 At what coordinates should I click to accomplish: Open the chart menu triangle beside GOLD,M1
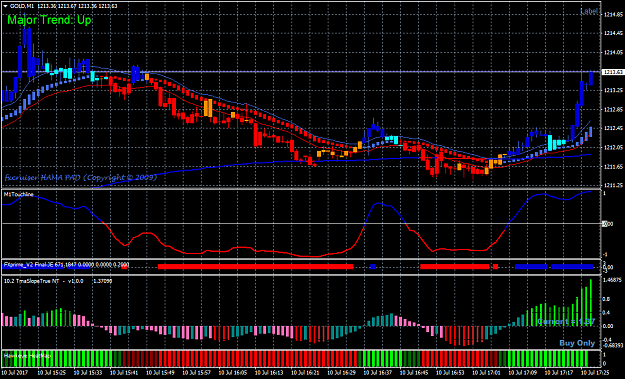[6, 6]
